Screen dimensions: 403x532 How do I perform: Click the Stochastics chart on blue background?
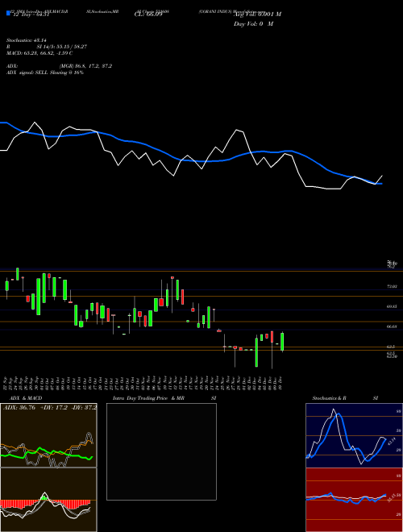click(354, 435)
